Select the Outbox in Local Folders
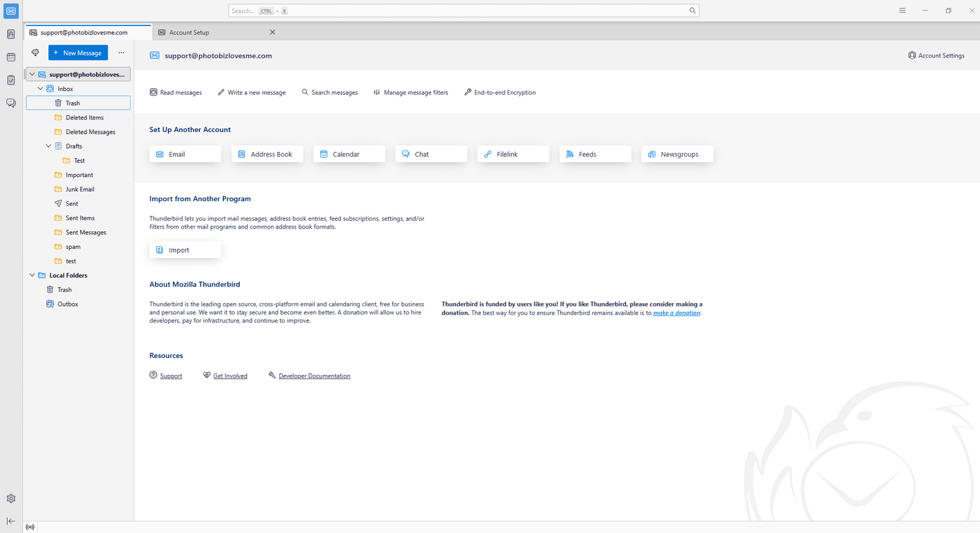The height and width of the screenshot is (533, 980). 78,304
